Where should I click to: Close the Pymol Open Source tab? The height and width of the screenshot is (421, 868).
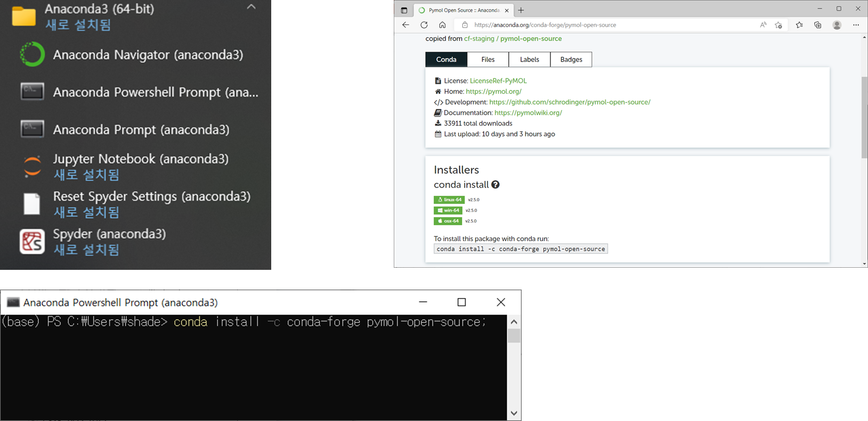507,10
